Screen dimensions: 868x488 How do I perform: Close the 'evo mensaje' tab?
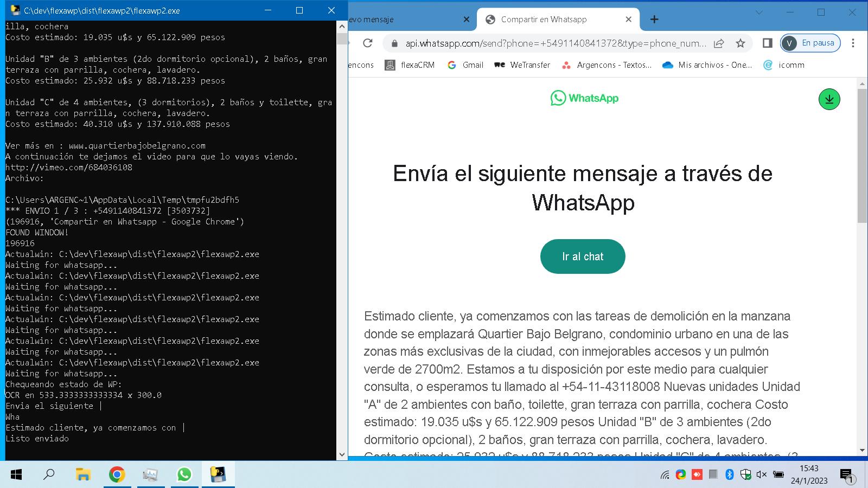point(467,20)
